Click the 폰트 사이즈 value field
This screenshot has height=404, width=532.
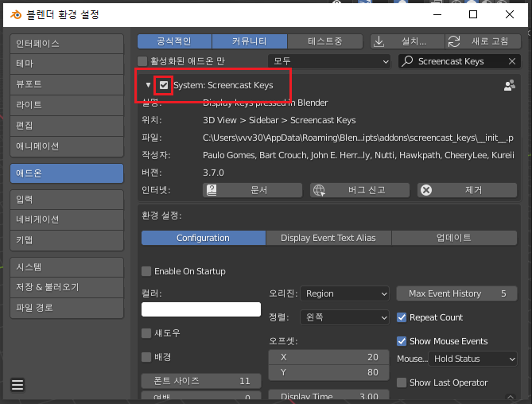click(x=201, y=381)
